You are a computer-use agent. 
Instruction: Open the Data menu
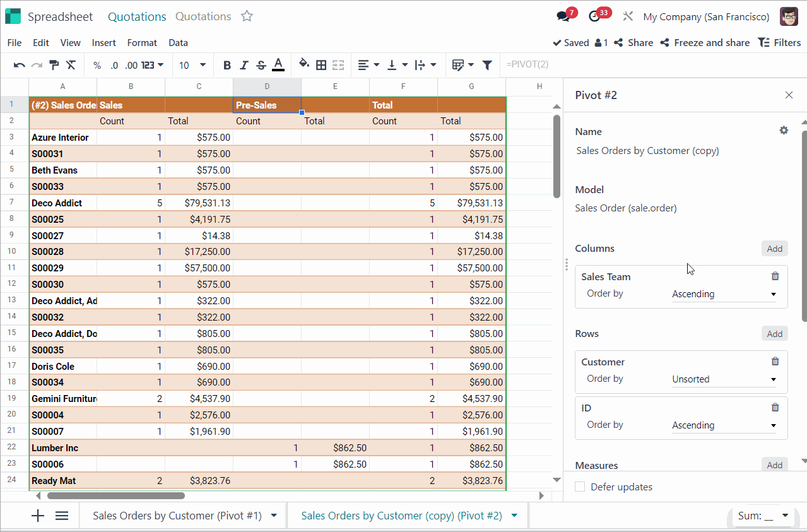(178, 43)
